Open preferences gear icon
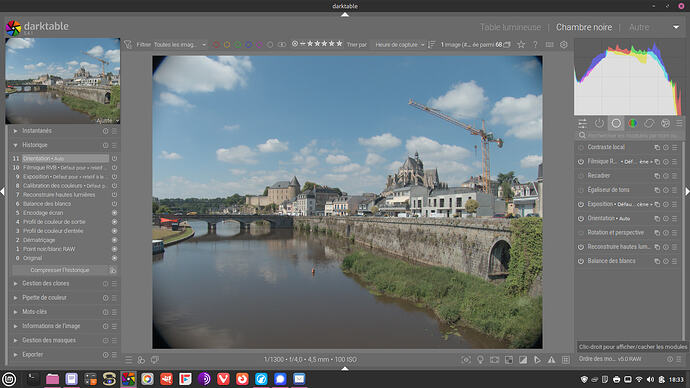The image size is (690, 388). coord(564,44)
